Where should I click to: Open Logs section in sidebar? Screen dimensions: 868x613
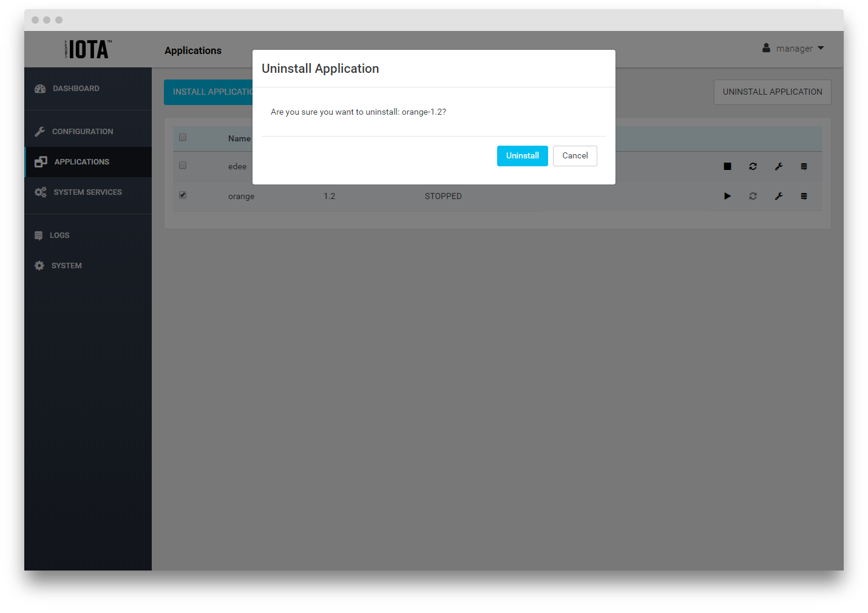pos(59,235)
